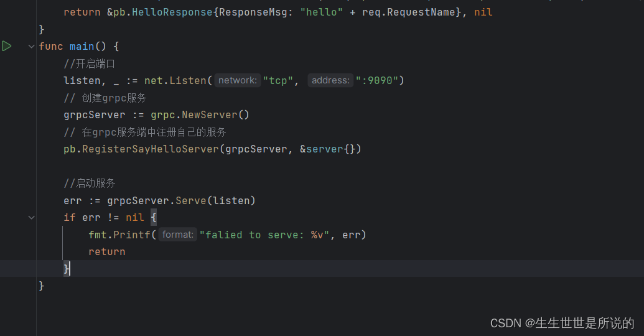Run main function via green gutter arrow

tap(7, 46)
